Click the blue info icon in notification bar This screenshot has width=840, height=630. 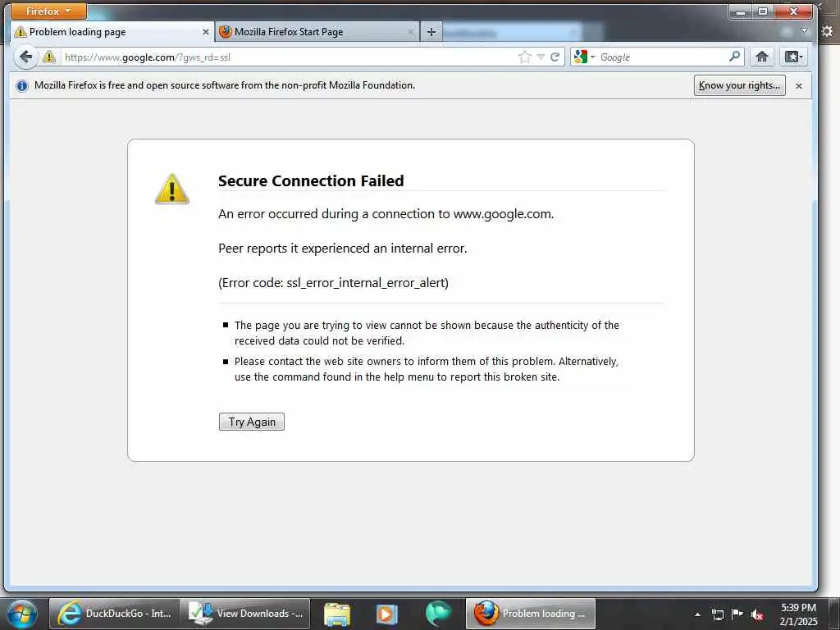click(22, 85)
